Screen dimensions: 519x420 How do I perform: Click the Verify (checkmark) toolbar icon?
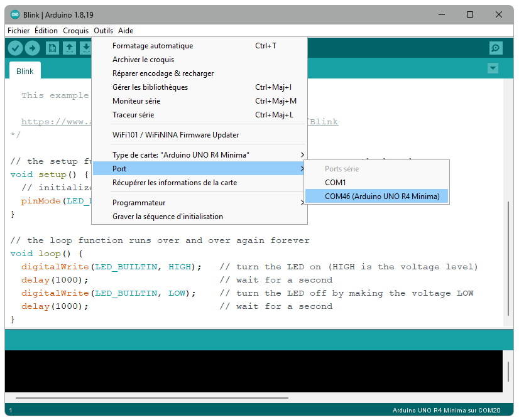16,48
